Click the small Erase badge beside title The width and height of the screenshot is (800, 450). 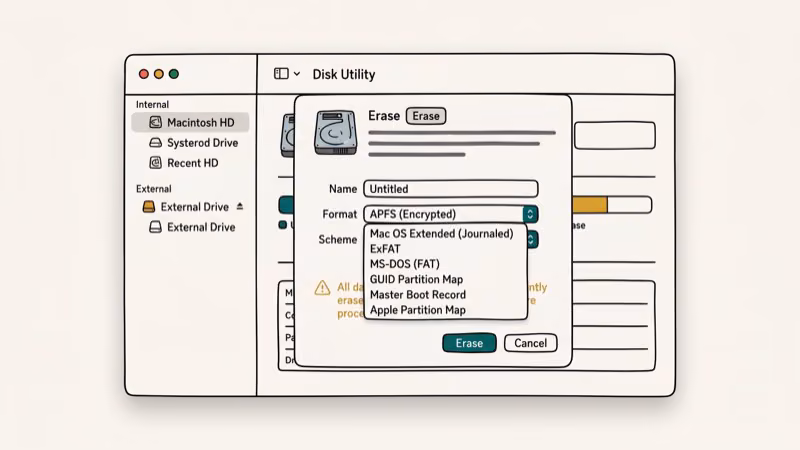(x=426, y=116)
